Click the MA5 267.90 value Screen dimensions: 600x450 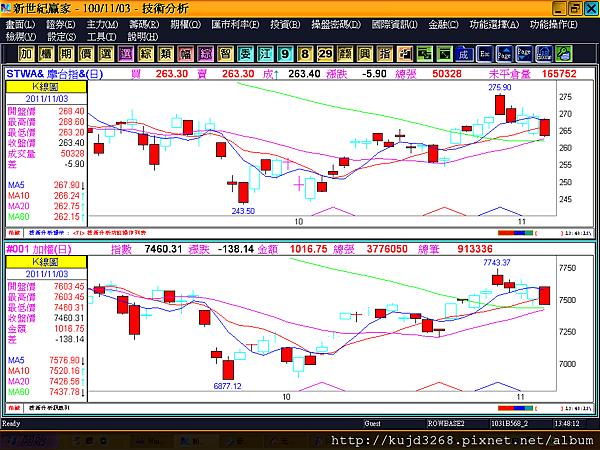(x=67, y=185)
